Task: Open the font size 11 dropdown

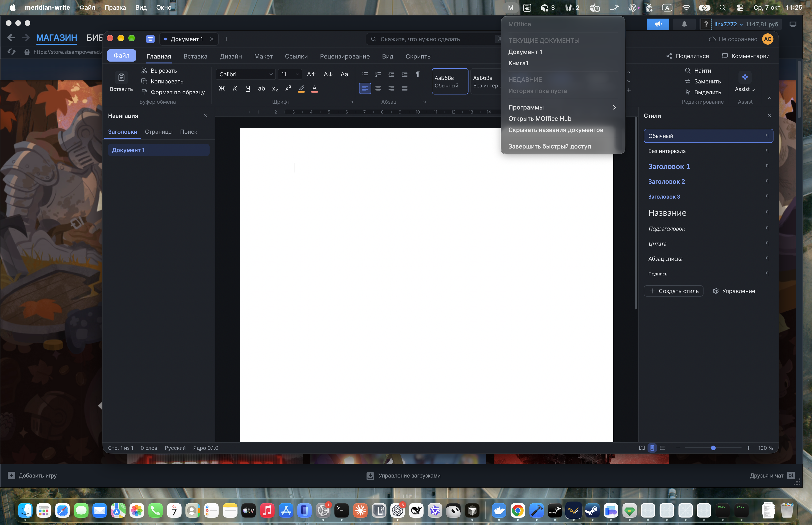Action: click(290, 74)
